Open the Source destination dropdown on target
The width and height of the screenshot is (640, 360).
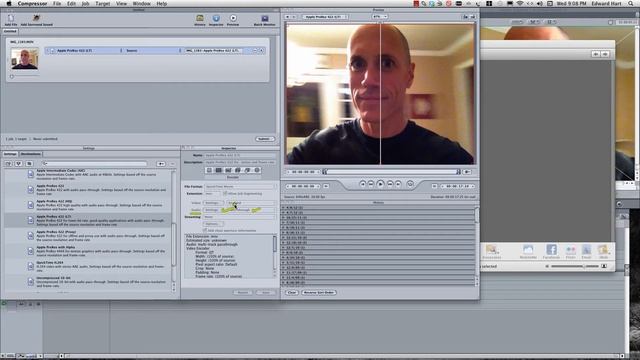153,51
